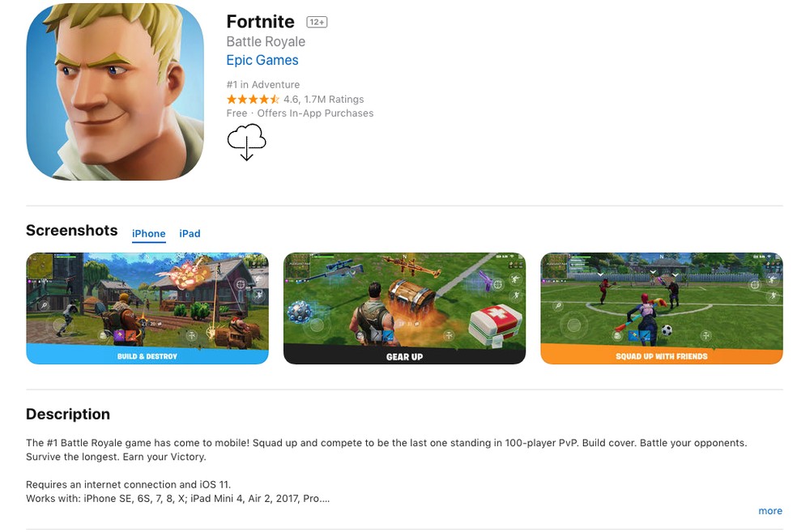797x532 pixels.
Task: Click the orange star rating
Action: click(x=253, y=99)
